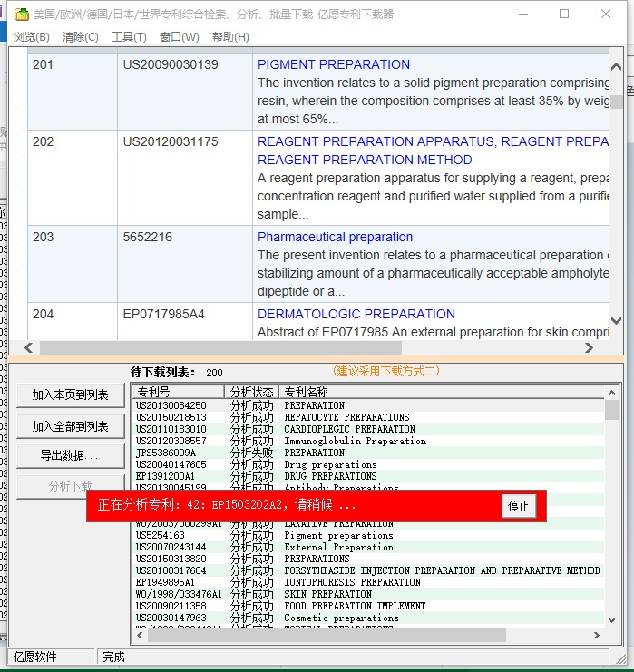Click the download list's right scroll arrow
Viewport: 634px width, 672px height.
click(x=596, y=635)
